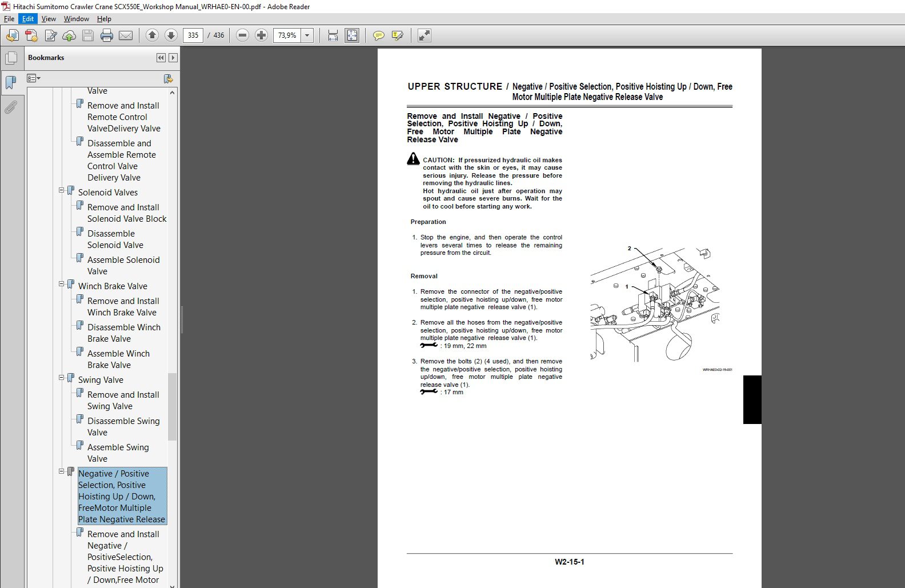This screenshot has height=588, width=905.
Task: Open the Page Thumbnails panel icon
Action: click(11, 58)
